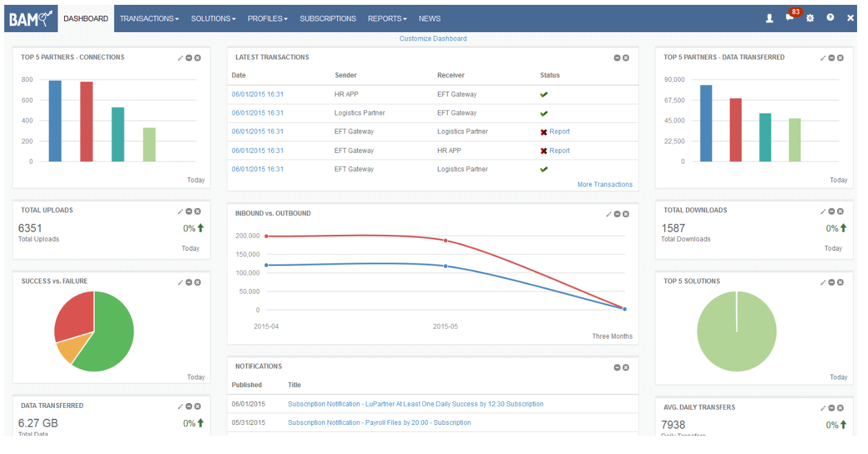Expand the Transactions dropdown menu
Screen dimensions: 868x454
click(x=149, y=19)
